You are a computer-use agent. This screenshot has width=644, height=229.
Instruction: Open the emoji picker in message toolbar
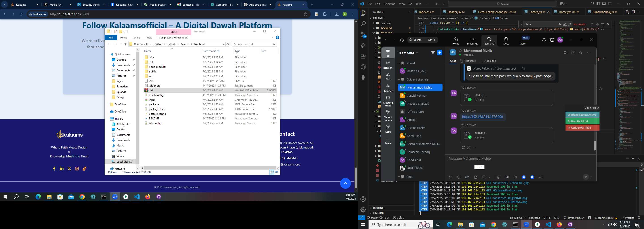click(x=458, y=177)
